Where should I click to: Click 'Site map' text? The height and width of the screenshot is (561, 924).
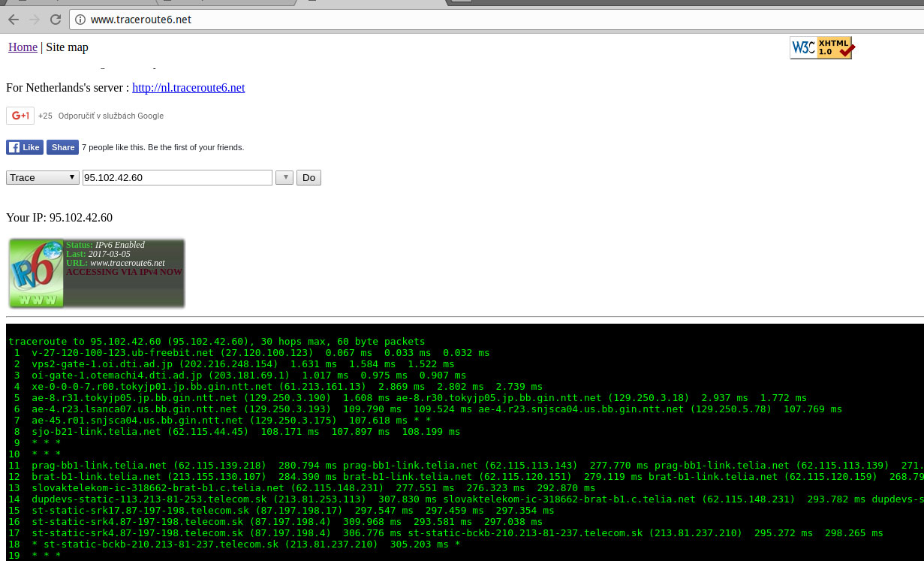coord(67,47)
